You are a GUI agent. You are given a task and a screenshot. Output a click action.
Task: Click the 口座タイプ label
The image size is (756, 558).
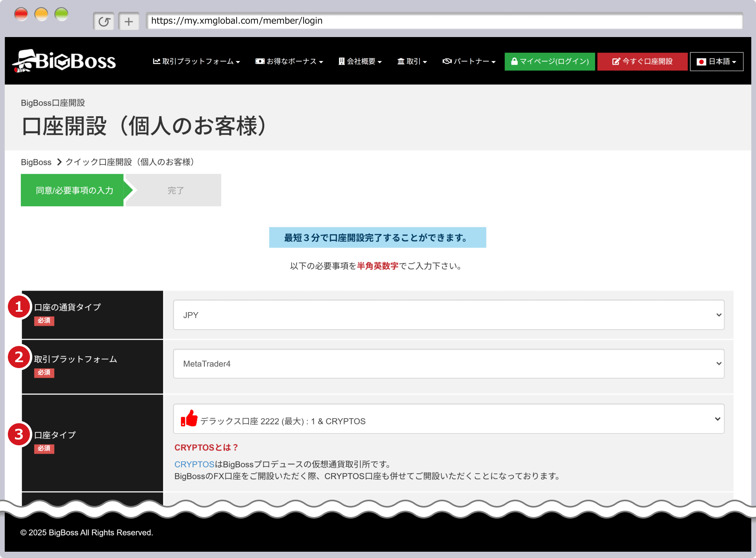click(55, 435)
